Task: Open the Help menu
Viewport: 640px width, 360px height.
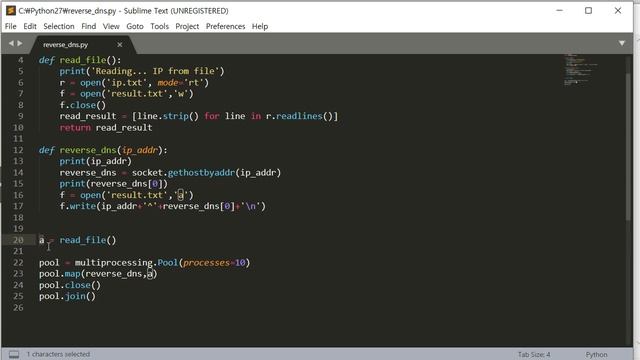Action: (x=260, y=26)
